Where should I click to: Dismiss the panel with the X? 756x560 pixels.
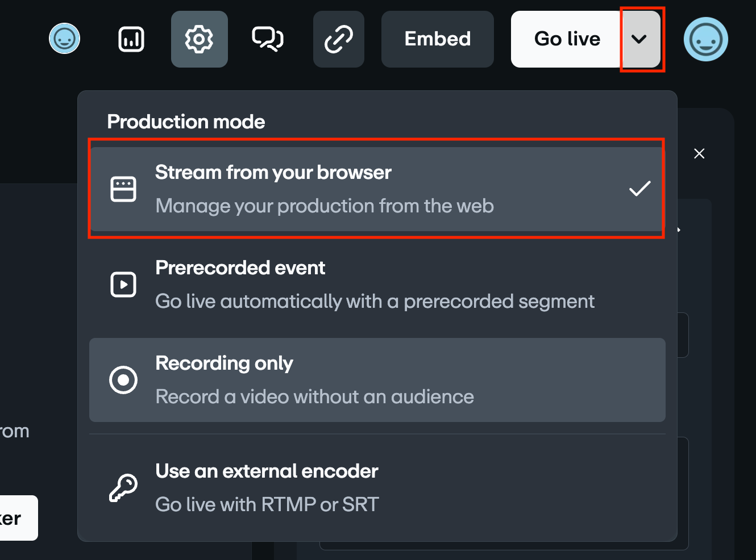pyautogui.click(x=699, y=153)
